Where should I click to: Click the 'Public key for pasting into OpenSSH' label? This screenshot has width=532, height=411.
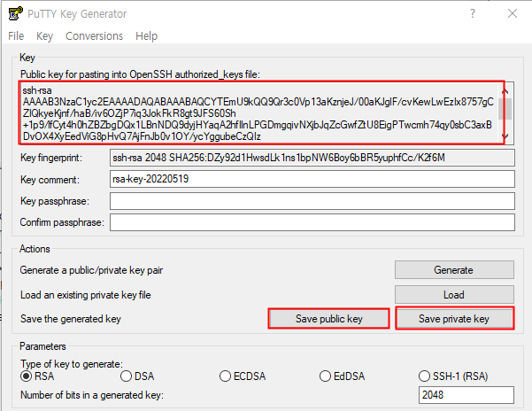[x=140, y=74]
